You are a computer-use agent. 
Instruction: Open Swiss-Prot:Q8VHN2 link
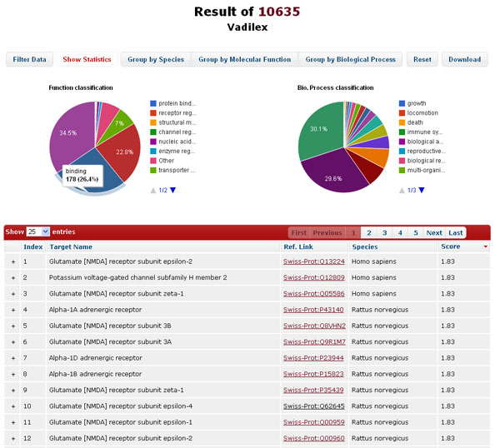[314, 326]
